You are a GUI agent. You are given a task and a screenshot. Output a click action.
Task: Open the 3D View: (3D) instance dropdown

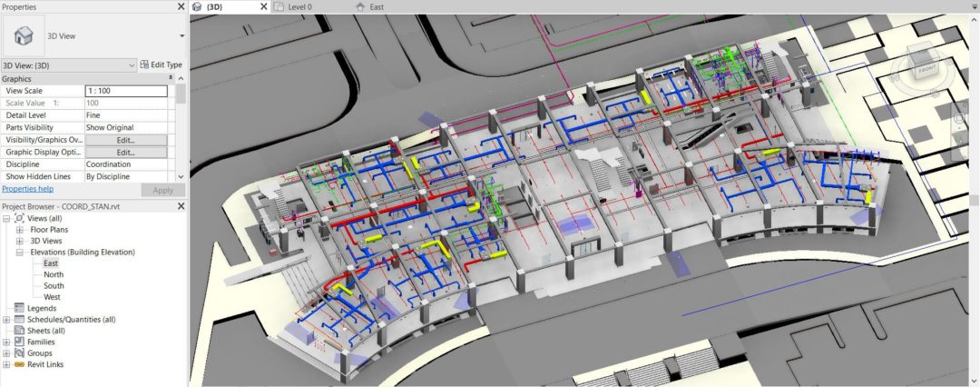(69, 65)
